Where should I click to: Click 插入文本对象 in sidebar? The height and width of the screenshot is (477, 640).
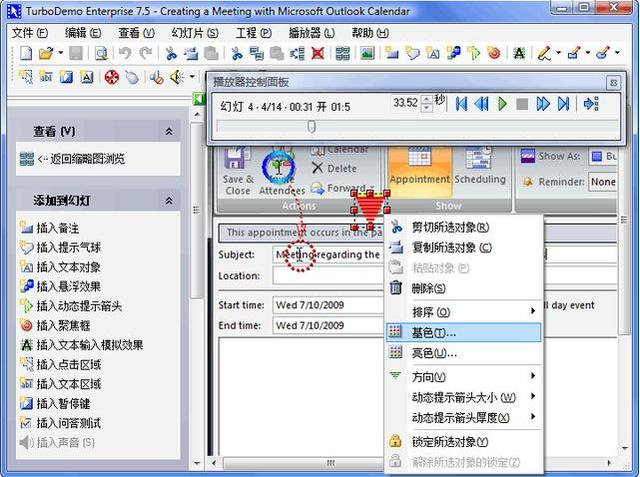60,267
